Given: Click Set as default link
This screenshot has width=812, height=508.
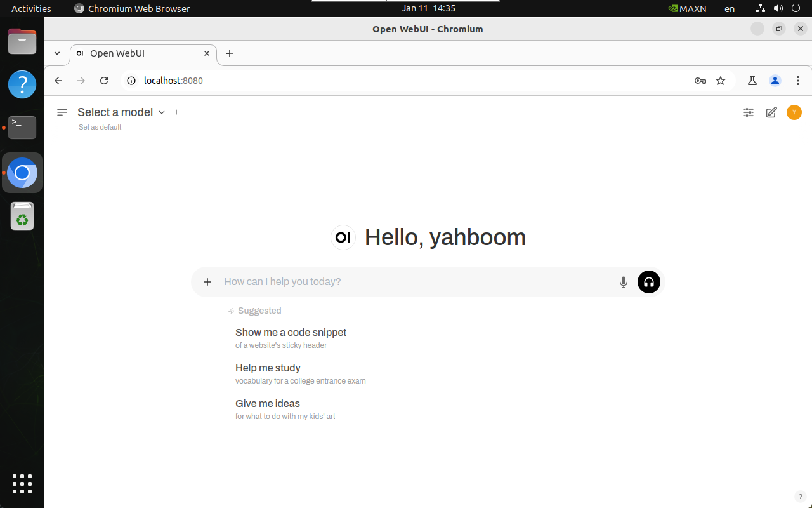Looking at the screenshot, I should pyautogui.click(x=100, y=127).
